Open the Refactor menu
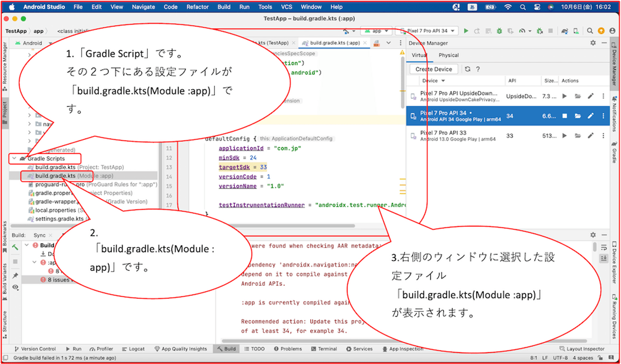Screen dimensions: 621x364 click(x=197, y=7)
